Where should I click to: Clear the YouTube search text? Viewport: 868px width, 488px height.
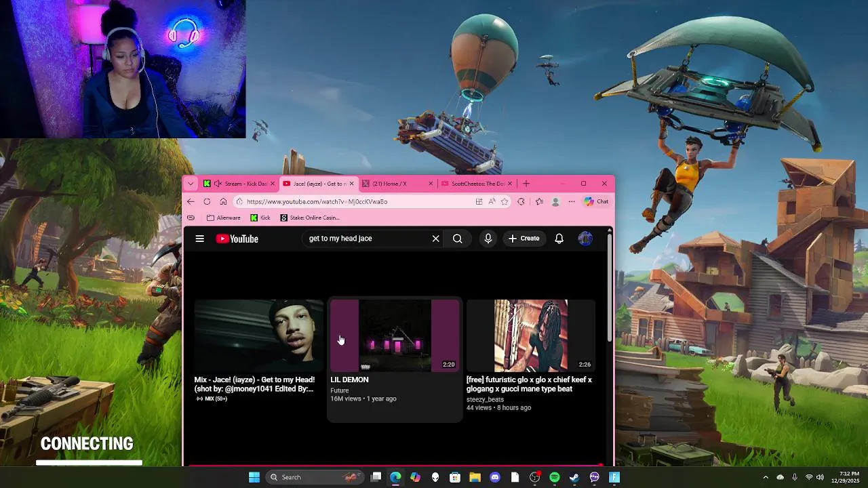[x=435, y=239]
